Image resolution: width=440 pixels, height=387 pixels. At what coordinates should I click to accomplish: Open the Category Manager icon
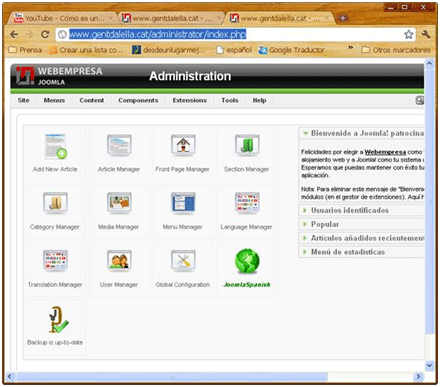55,203
